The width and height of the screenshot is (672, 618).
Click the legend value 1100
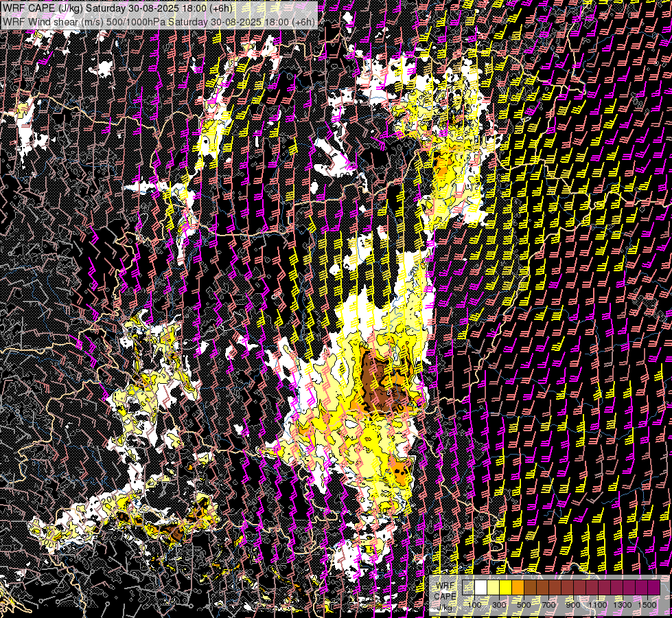pos(598,605)
